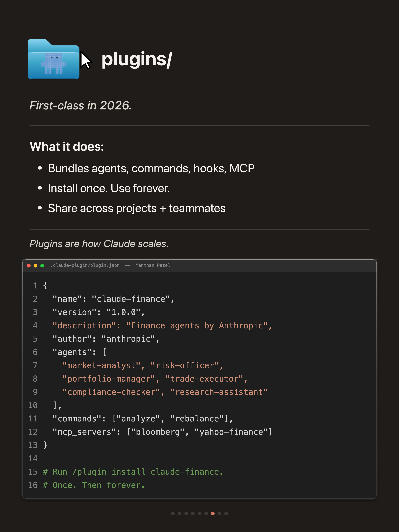The width and height of the screenshot is (399, 532).
Task: Select the first carousel pagination dot
Action: pos(173,513)
